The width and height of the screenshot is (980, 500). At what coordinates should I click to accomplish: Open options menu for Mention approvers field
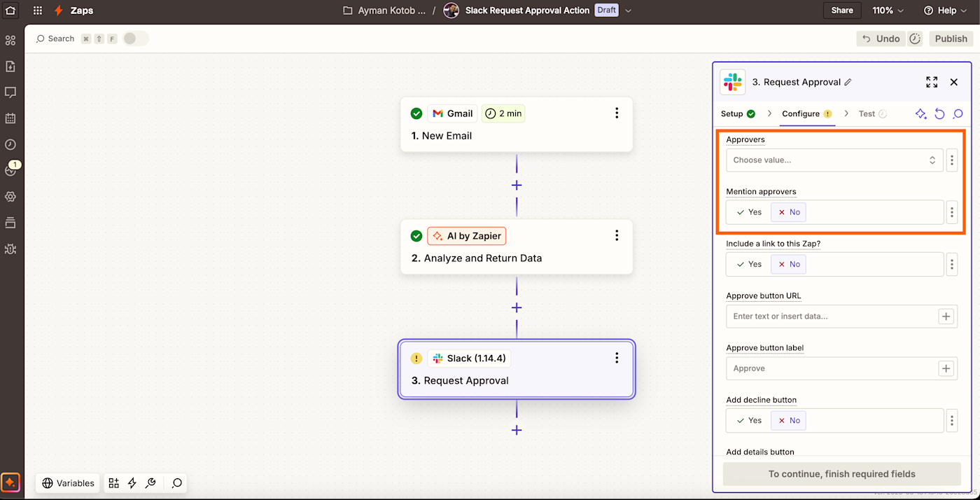point(951,212)
